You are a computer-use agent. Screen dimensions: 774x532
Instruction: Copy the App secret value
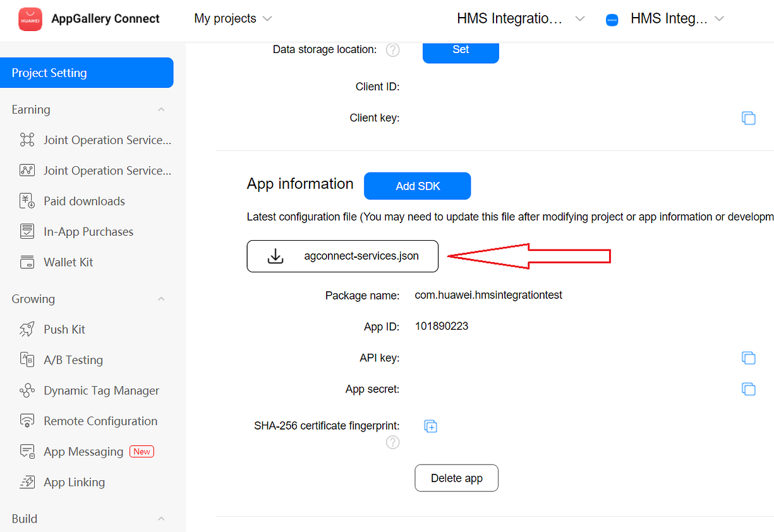(748, 389)
